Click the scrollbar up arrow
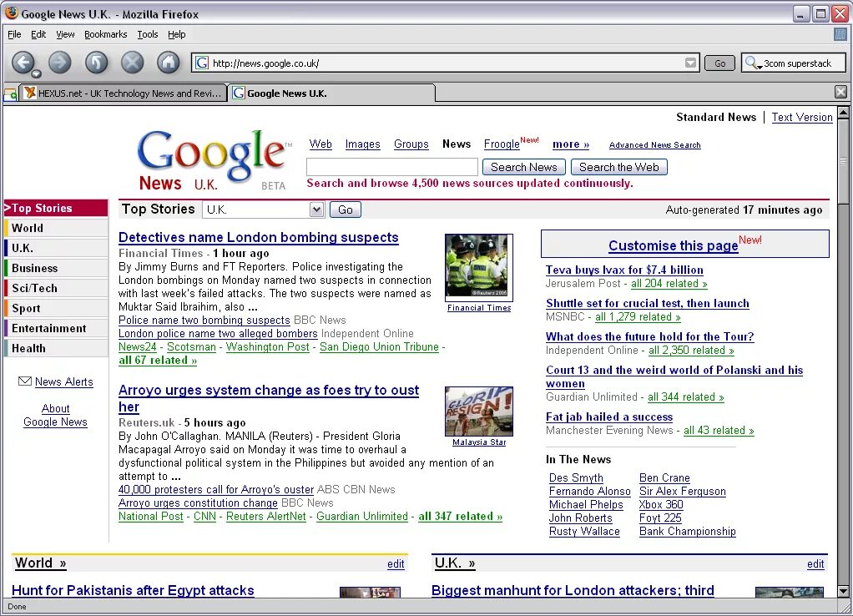Viewport: 853px width, 616px height. 843,113
